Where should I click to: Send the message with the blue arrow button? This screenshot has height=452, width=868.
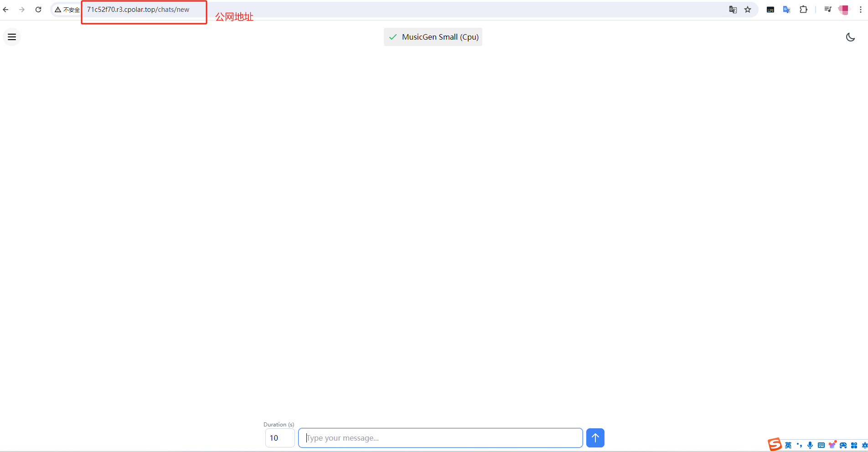595,438
